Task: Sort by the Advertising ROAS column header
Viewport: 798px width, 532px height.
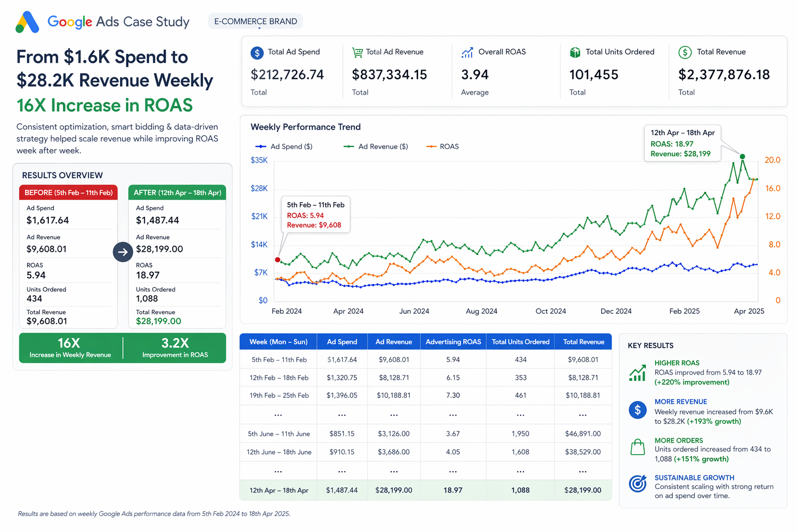Action: click(x=453, y=342)
